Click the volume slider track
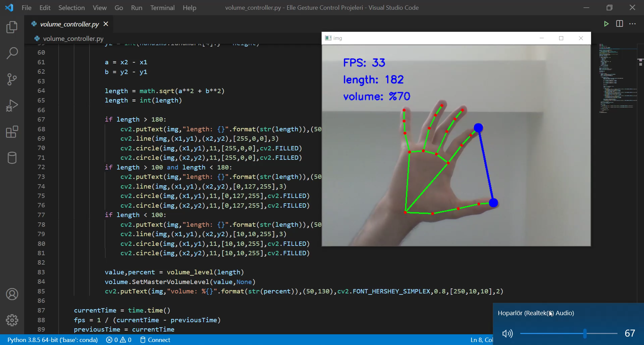This screenshot has height=345, width=644. [553, 333]
